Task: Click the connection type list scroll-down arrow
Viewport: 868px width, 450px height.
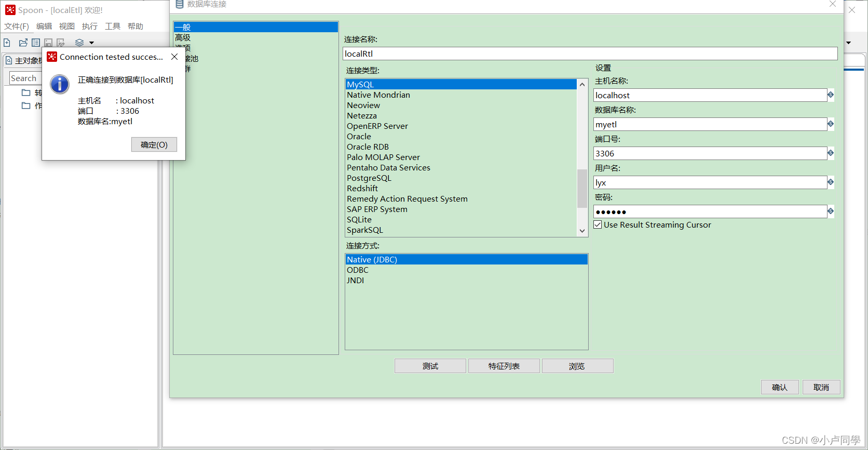Action: (582, 231)
